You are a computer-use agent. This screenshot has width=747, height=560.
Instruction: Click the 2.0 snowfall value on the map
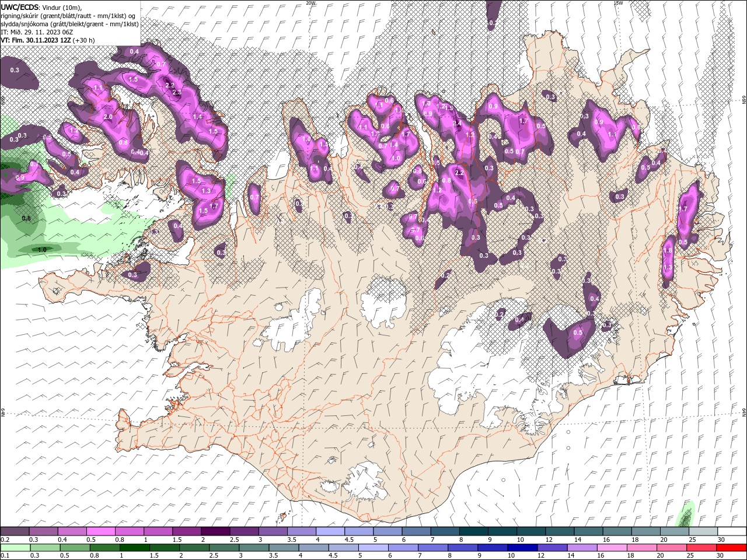pyautogui.click(x=108, y=117)
